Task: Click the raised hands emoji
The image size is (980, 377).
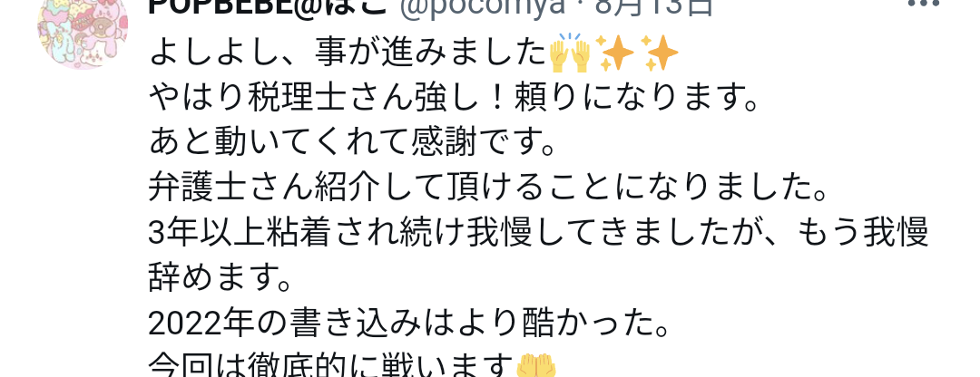Action: [569, 53]
